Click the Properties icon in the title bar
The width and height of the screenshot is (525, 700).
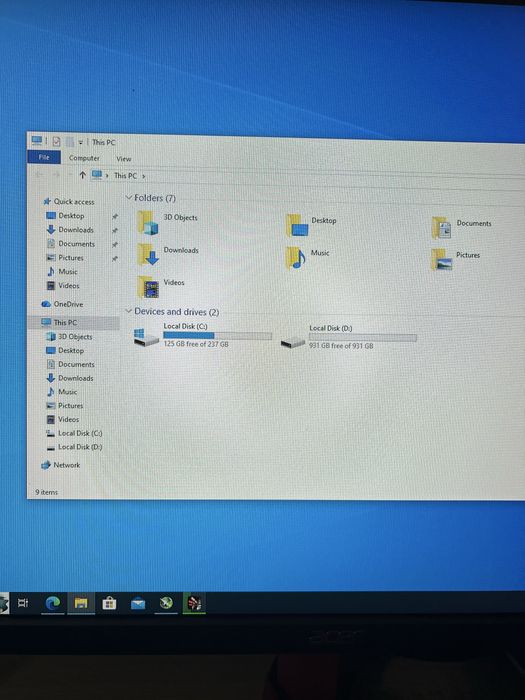coord(56,142)
